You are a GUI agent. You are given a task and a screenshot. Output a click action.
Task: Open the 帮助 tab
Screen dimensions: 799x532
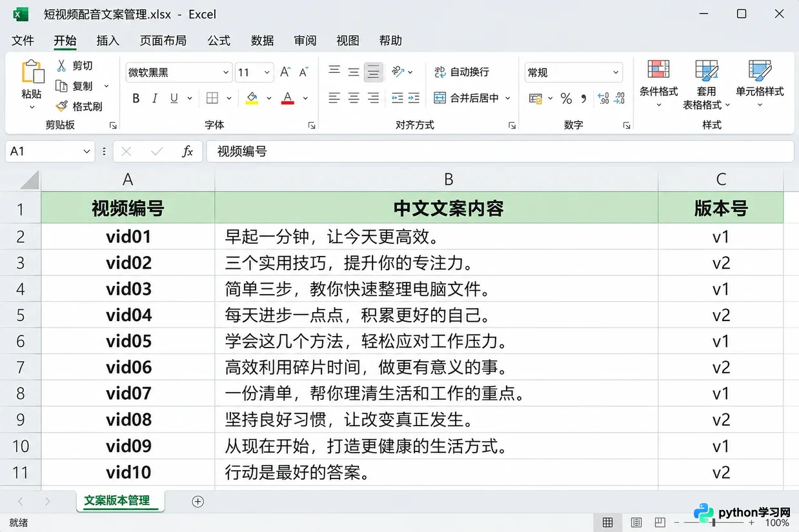point(390,41)
